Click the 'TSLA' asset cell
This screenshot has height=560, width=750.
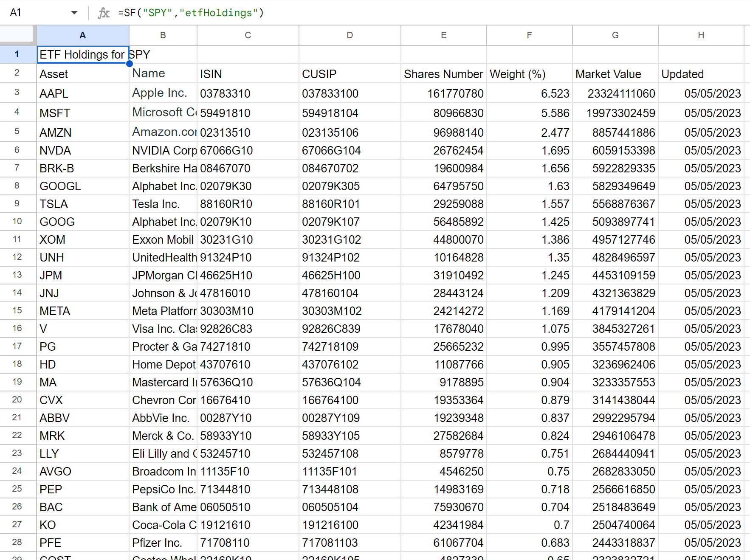[x=83, y=204]
